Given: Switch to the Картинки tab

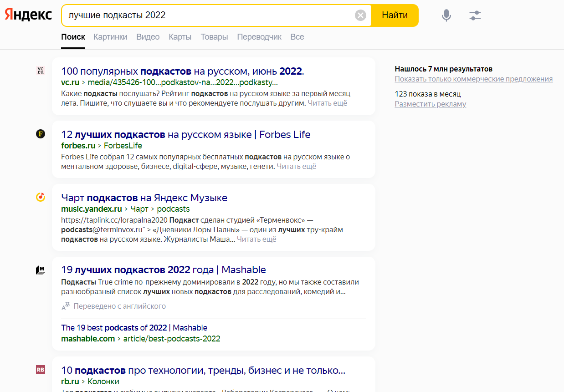Looking at the screenshot, I should pos(110,37).
